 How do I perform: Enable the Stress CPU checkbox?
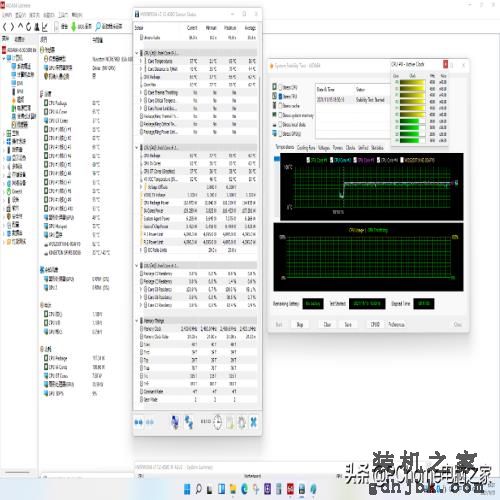pos(281,87)
